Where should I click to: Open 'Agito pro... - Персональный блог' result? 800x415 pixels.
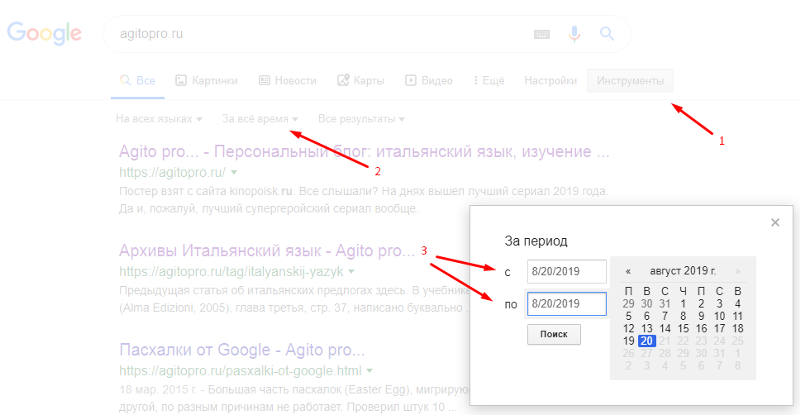point(364,152)
